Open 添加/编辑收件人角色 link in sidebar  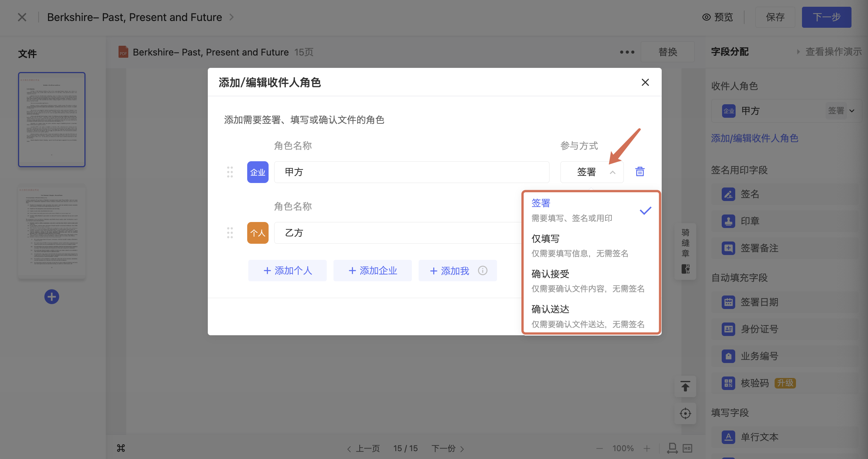point(754,138)
